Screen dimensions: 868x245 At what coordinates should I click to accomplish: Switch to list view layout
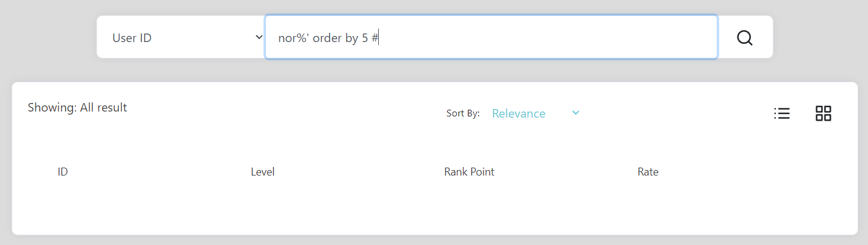pos(781,113)
